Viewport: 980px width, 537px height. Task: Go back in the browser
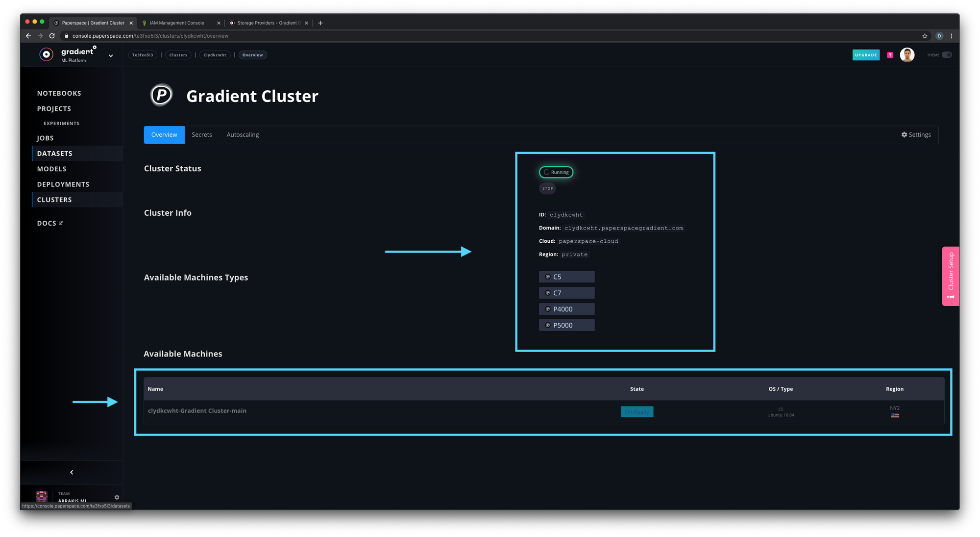pos(28,36)
